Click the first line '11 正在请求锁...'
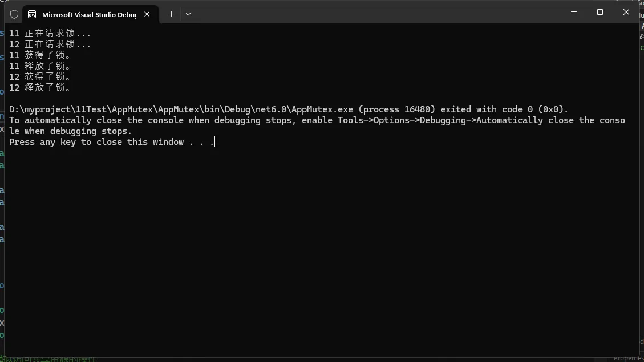The height and width of the screenshot is (362, 644). (x=50, y=34)
